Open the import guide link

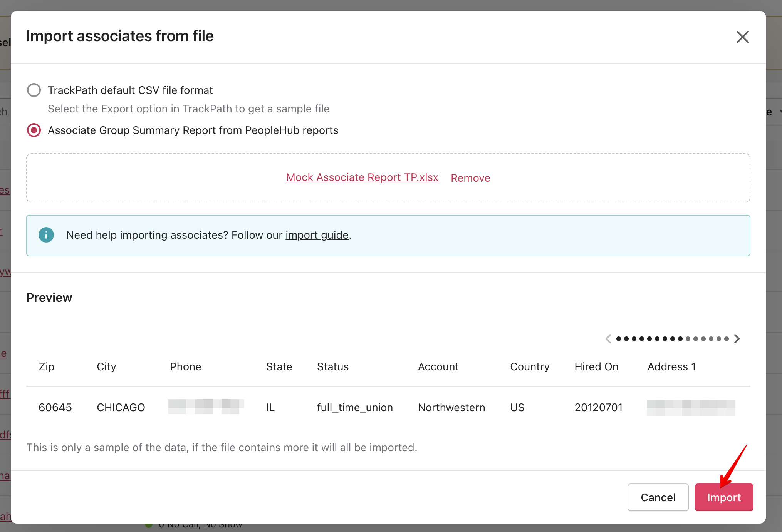pyautogui.click(x=317, y=235)
